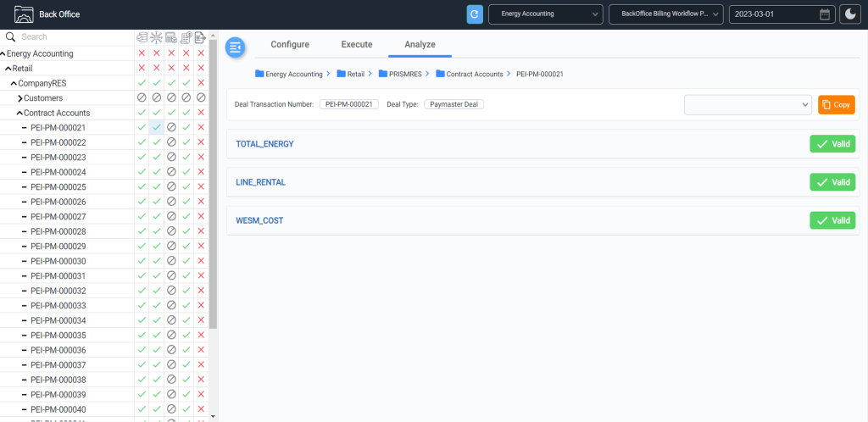868x422 pixels.
Task: Click the tree scrollbar up arrow
Action: click(213, 36)
